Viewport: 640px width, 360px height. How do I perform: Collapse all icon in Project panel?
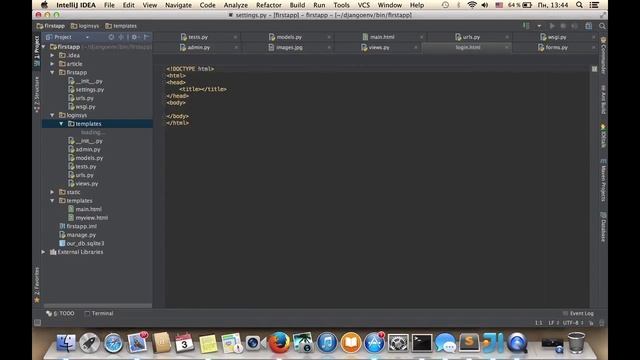pos(121,37)
